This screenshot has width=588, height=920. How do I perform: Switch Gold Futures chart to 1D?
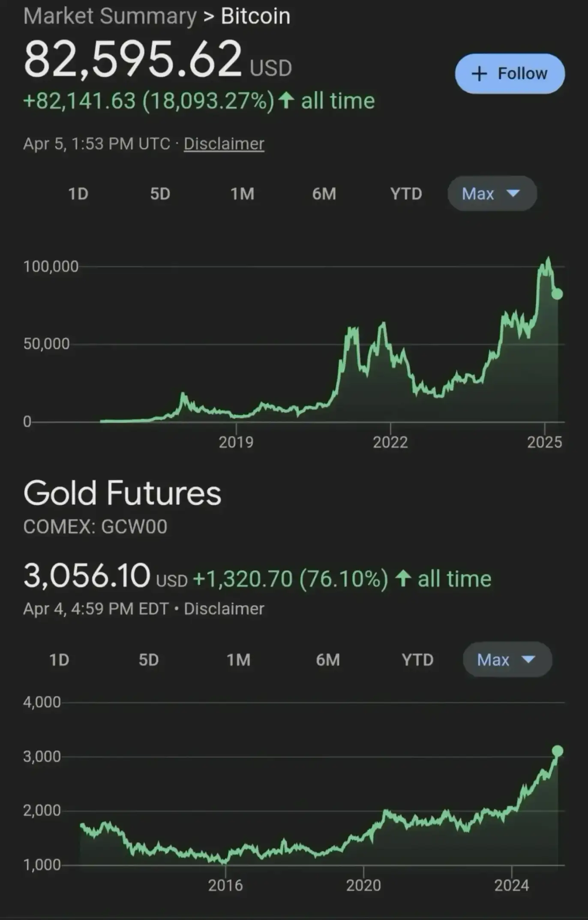click(x=59, y=659)
